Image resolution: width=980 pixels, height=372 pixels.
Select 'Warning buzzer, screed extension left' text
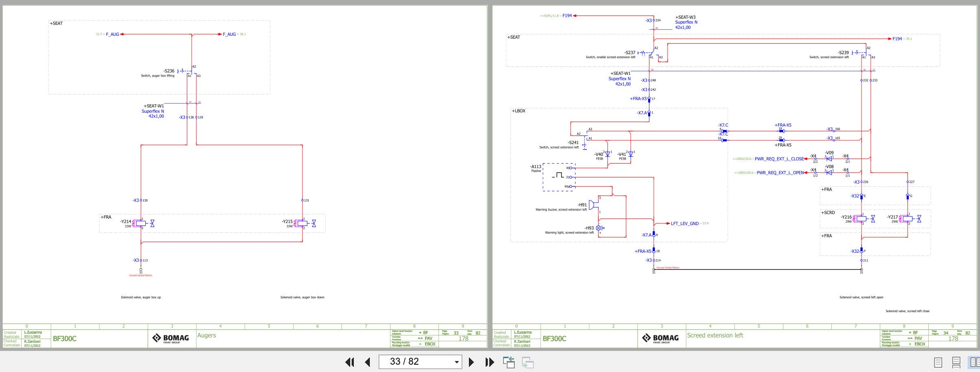click(x=561, y=210)
